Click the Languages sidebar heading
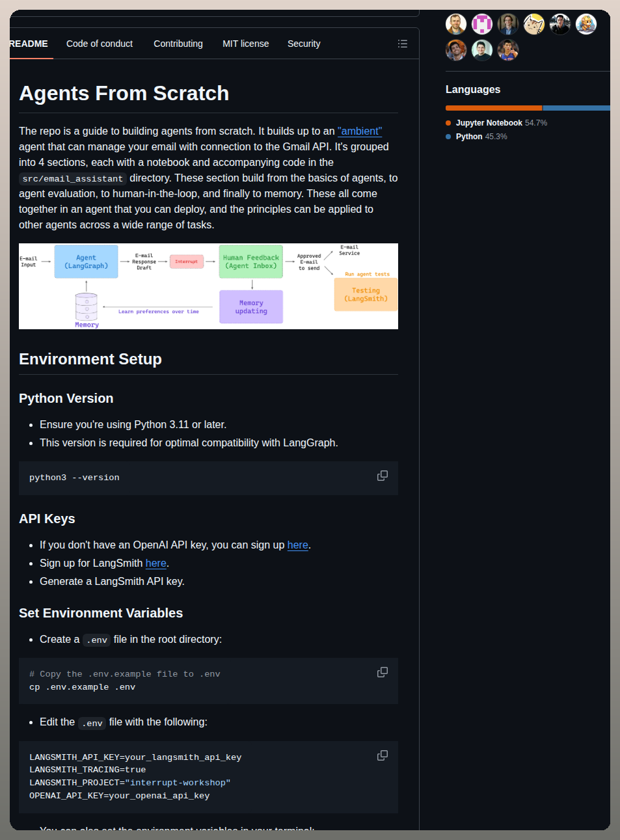The height and width of the screenshot is (840, 620). click(x=473, y=89)
